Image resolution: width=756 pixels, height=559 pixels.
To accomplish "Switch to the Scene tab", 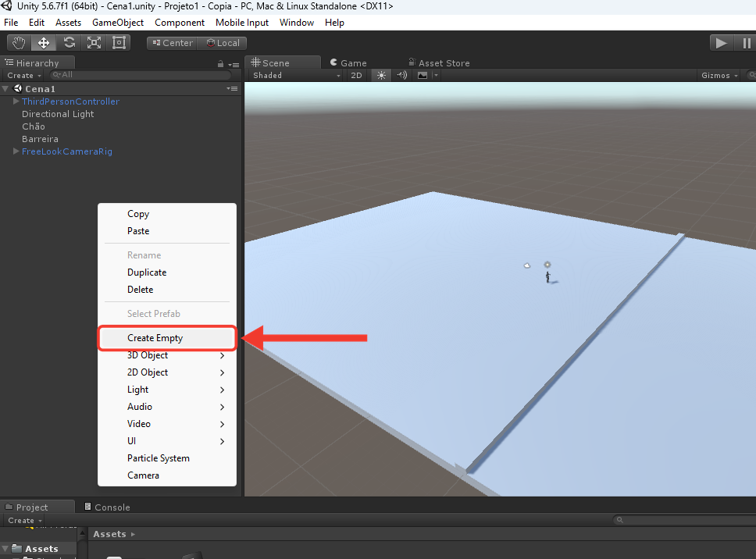I will [x=283, y=62].
